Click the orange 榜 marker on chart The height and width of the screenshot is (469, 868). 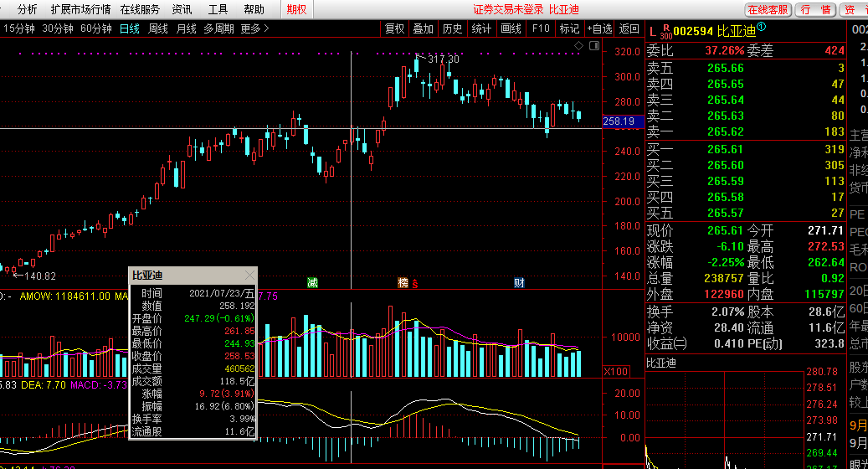(403, 283)
